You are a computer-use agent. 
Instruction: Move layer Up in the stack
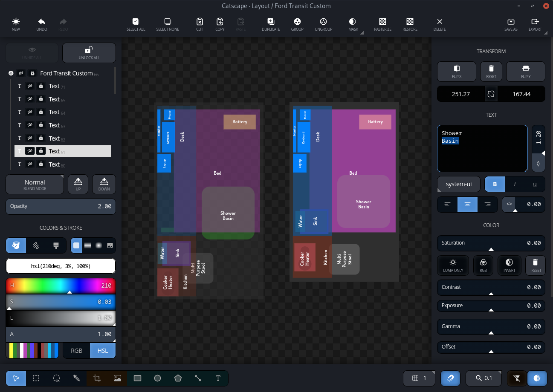(78, 184)
